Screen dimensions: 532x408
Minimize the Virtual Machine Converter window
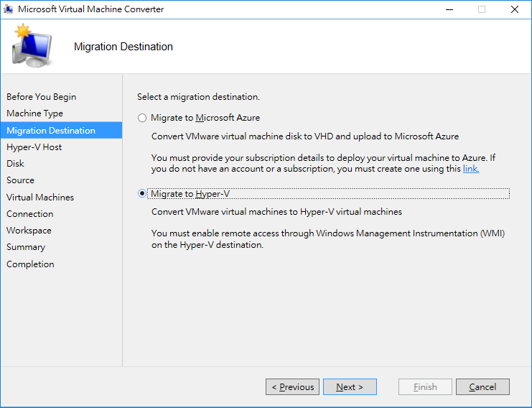[x=449, y=9]
